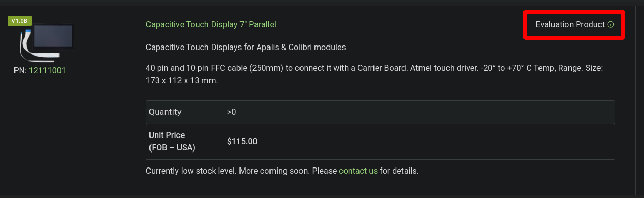Click the display screen in product image
644x198 pixels.
(54, 38)
